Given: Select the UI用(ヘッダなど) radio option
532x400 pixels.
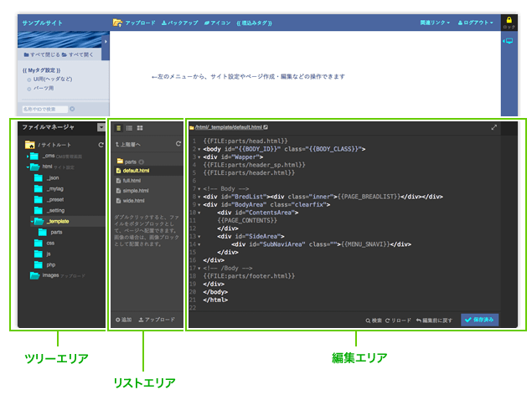Looking at the screenshot, I should pyautogui.click(x=28, y=79).
